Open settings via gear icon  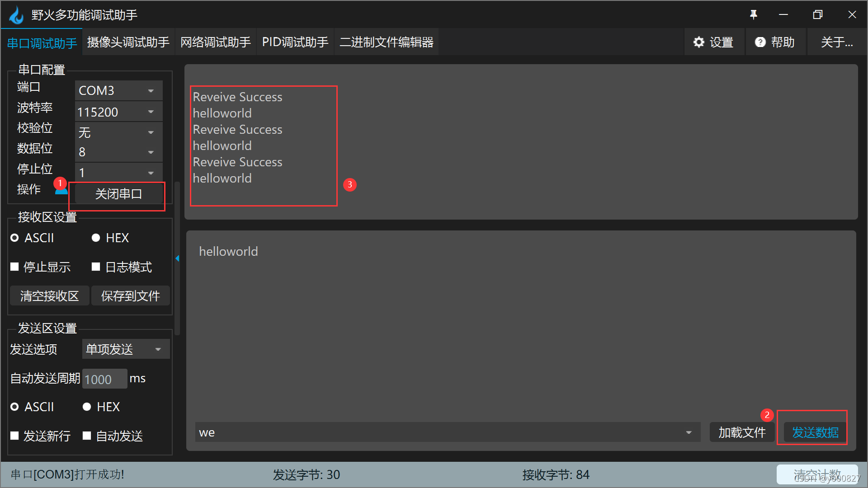pyautogui.click(x=699, y=42)
